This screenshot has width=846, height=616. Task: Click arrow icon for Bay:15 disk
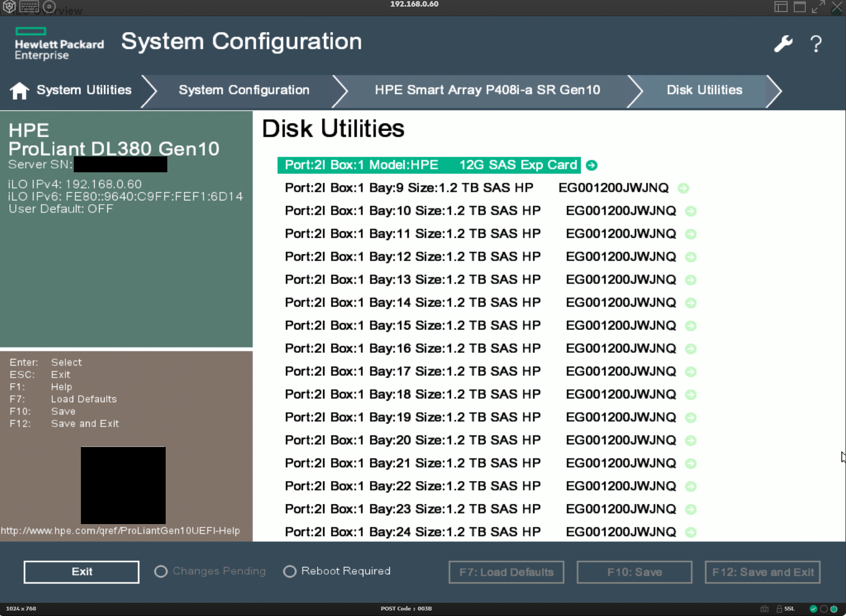[x=691, y=326]
